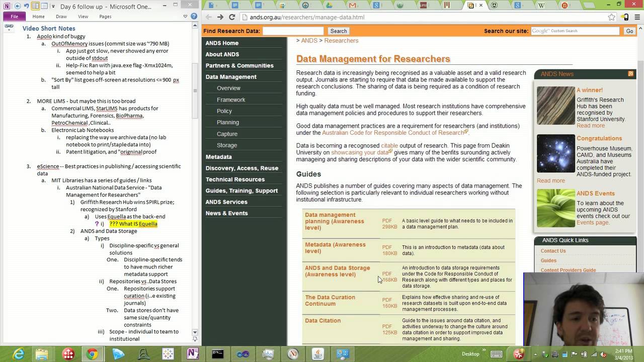This screenshot has width=644, height=362.
Task: Open the OneNote File tab
Action: click(15, 17)
